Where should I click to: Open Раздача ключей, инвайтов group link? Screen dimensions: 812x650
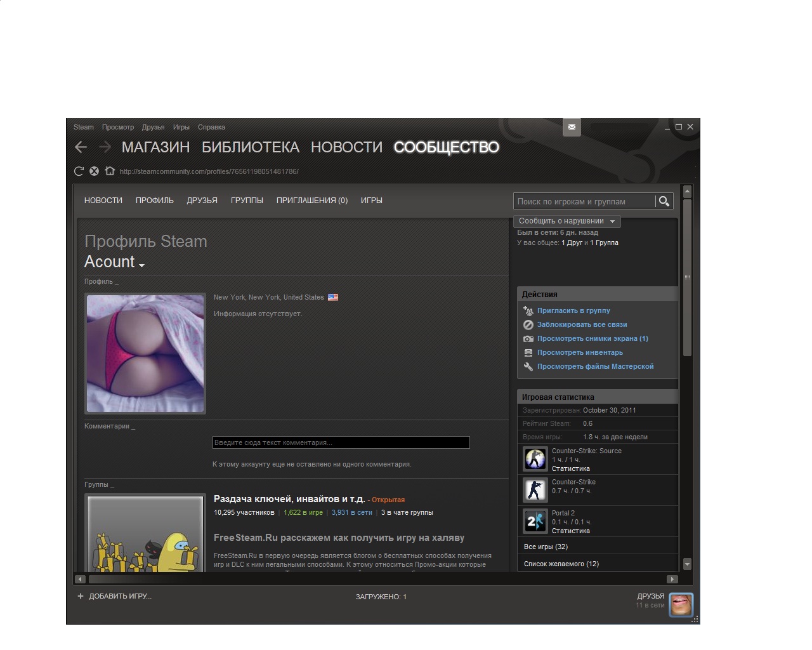[289, 499]
